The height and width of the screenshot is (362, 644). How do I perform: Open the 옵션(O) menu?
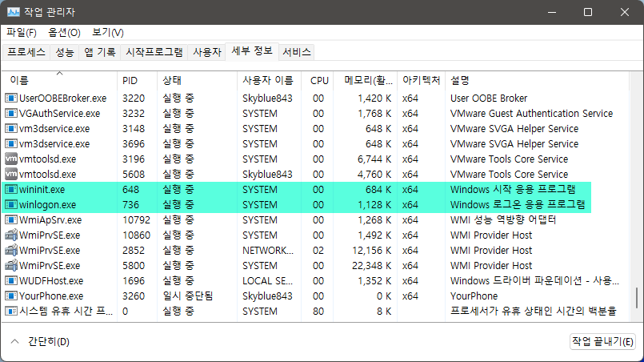pos(64,33)
